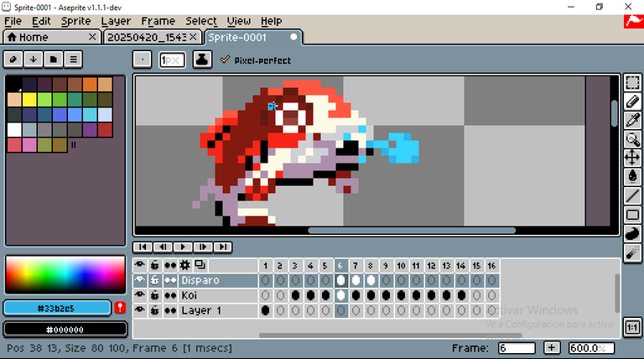The image size is (644, 359).
Task: Open the Help menu
Action: coord(271,21)
